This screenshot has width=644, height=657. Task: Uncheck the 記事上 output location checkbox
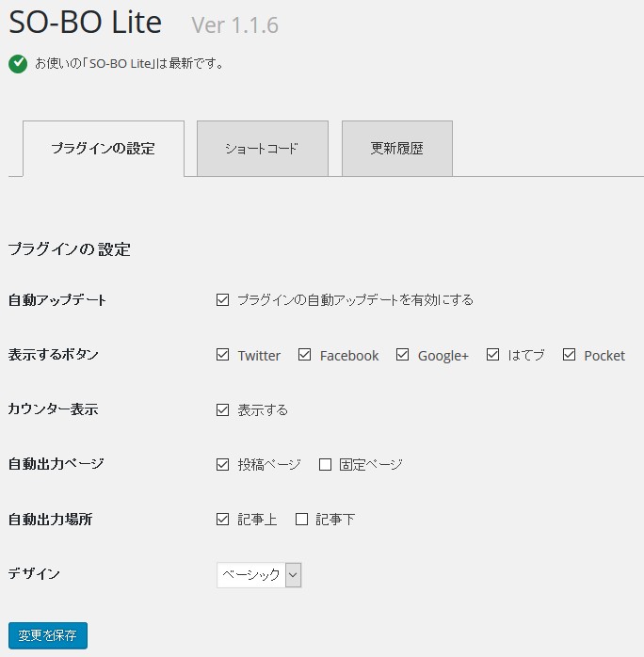click(223, 519)
